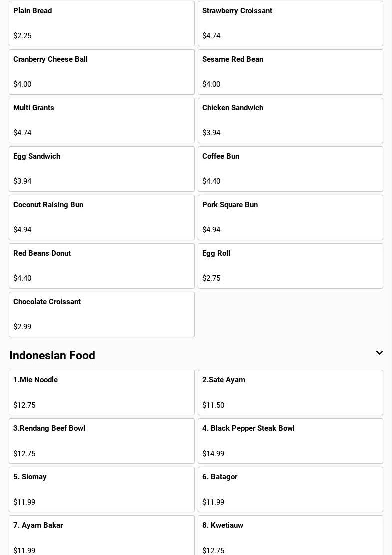Pick the Chocolate Croissant card
Screen dimensions: 392x555
[x=101, y=314]
